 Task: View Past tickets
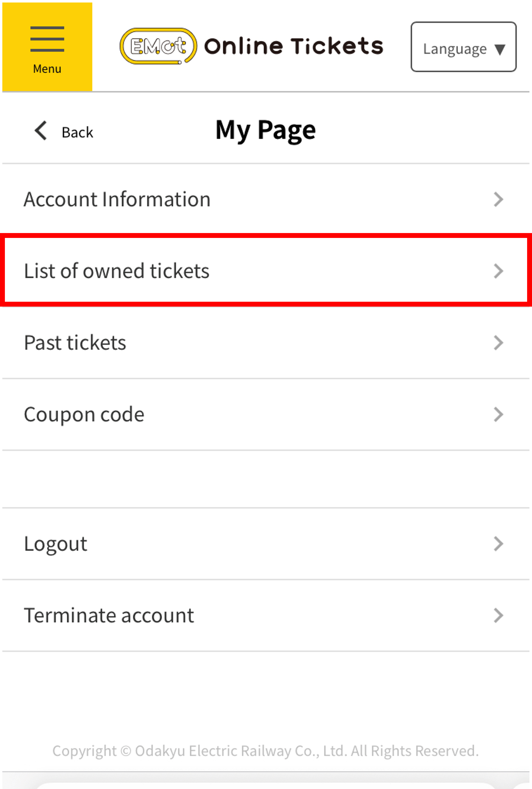(x=75, y=343)
